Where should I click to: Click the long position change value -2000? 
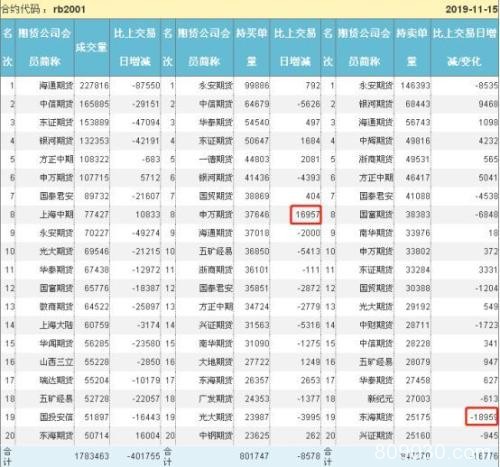[308, 233]
